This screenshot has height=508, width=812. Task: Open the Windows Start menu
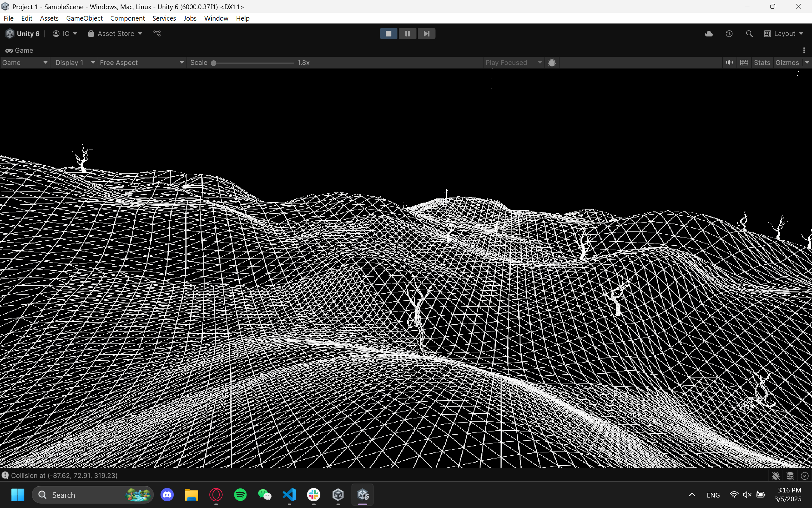coord(18,495)
